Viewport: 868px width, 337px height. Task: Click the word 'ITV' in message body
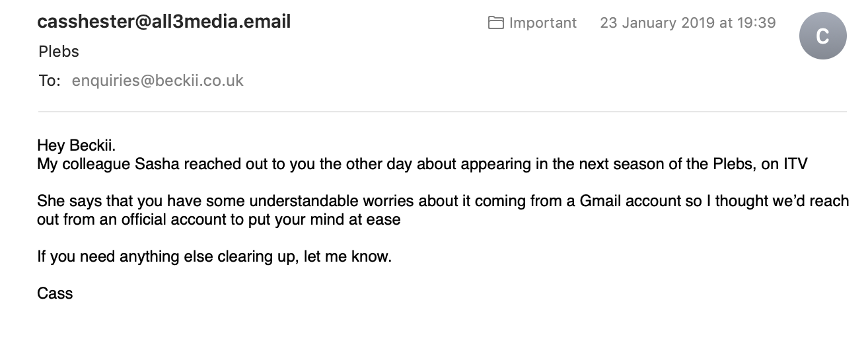click(x=795, y=164)
